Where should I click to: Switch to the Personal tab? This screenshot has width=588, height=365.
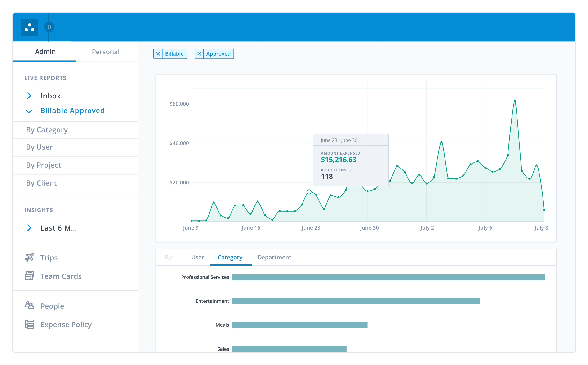click(106, 52)
